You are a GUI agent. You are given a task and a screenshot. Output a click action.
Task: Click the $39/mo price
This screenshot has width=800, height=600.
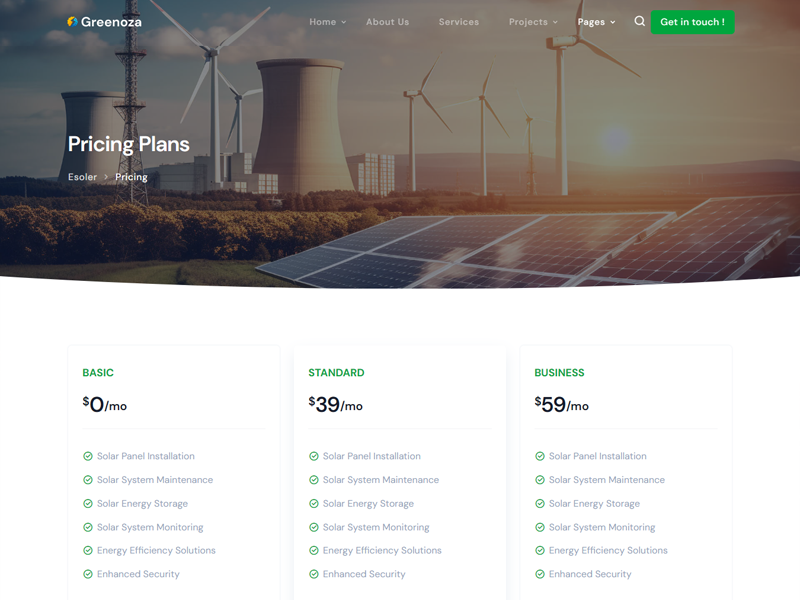[335, 405]
